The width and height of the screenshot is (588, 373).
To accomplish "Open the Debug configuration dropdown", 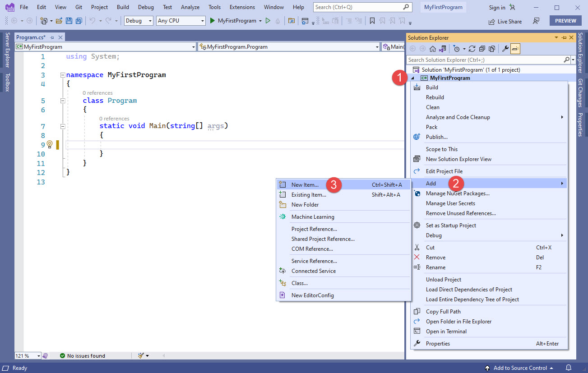I will (150, 21).
